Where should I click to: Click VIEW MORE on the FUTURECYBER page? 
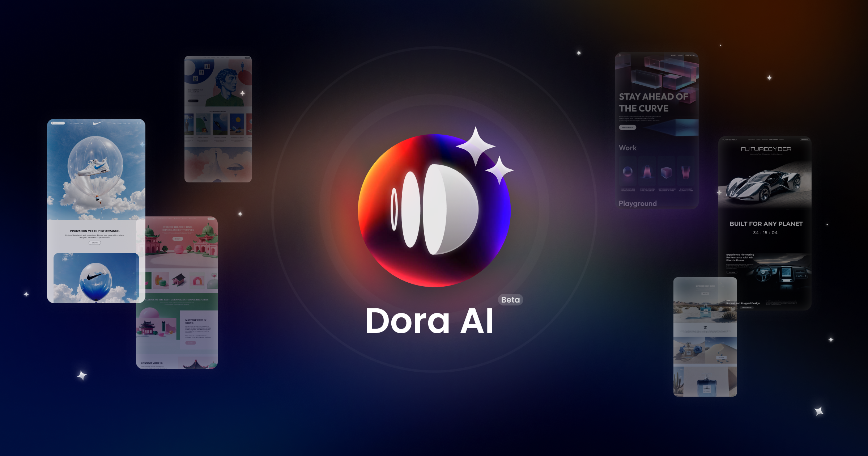(732, 272)
